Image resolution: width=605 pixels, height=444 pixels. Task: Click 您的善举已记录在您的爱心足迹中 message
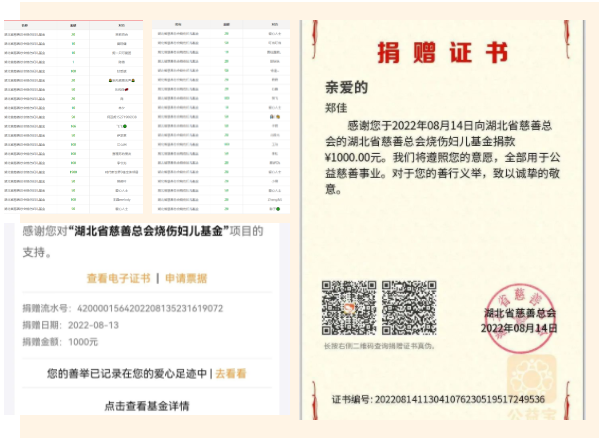point(127,373)
